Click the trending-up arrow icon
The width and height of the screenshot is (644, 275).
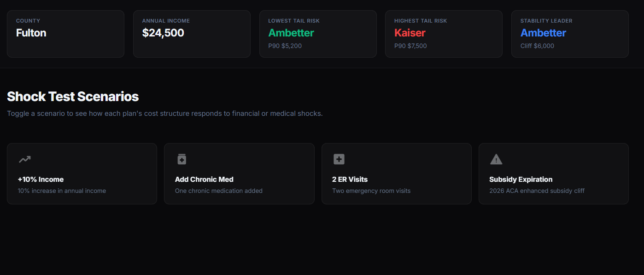[24, 160]
